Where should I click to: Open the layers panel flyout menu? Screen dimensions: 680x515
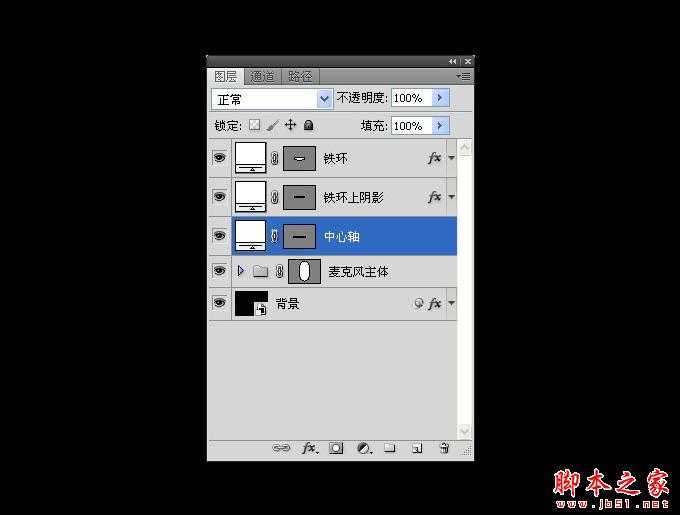464,76
